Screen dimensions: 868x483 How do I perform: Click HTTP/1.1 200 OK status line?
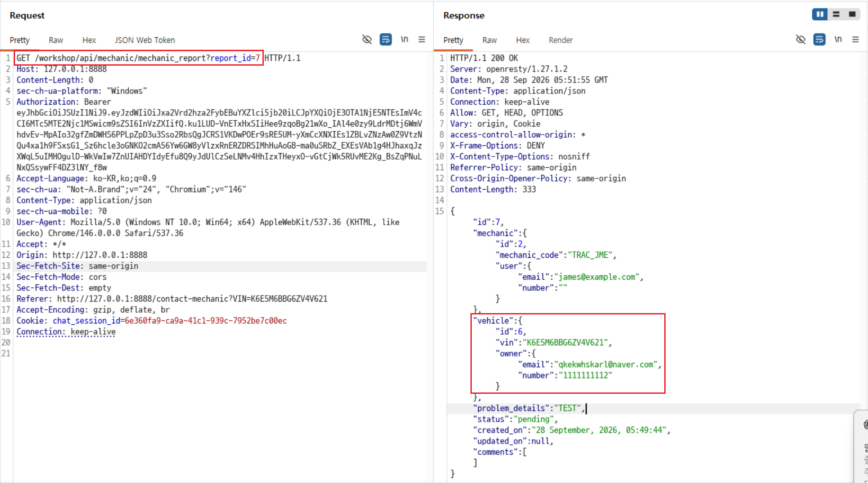tap(484, 58)
